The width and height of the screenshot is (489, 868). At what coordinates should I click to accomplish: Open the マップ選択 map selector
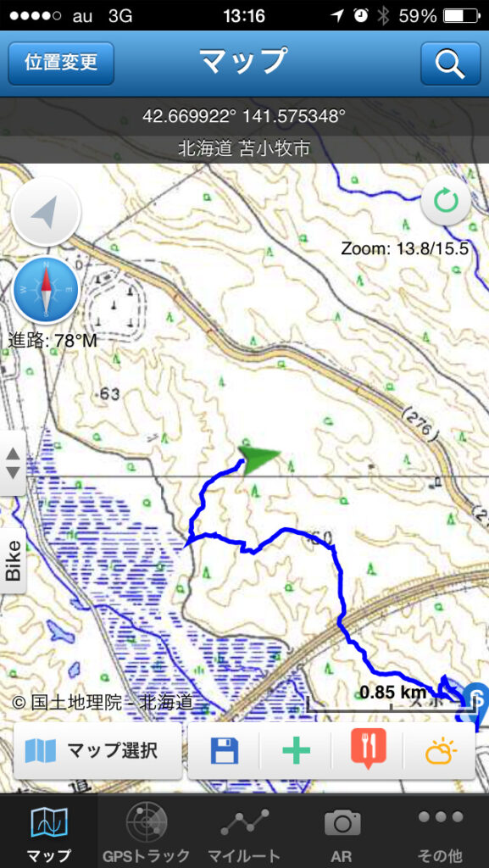pos(97,751)
